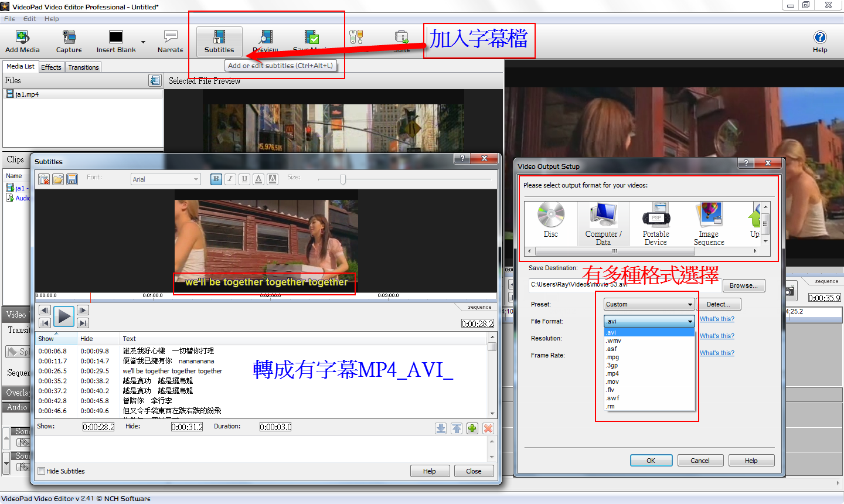The height and width of the screenshot is (504, 844).
Task: Choose .mp4 from the format list
Action: click(649, 374)
